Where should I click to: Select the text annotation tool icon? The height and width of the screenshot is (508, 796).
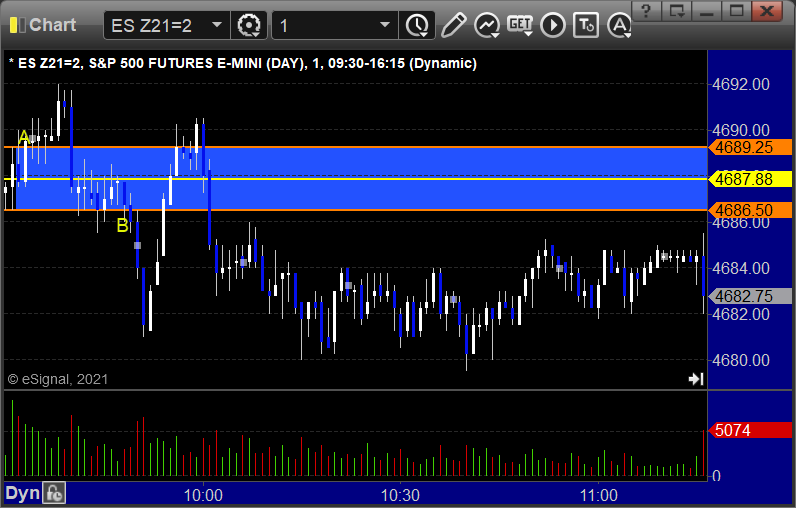point(586,25)
